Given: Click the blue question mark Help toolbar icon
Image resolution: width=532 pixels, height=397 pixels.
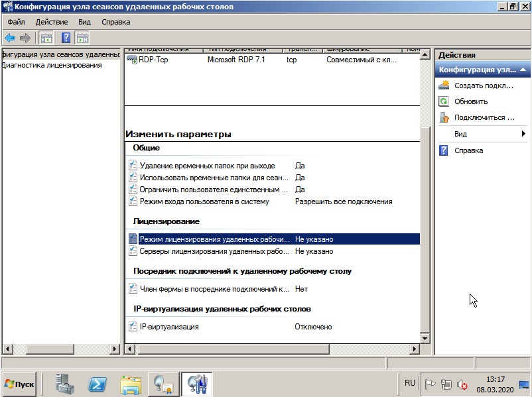Looking at the screenshot, I should (x=66, y=38).
